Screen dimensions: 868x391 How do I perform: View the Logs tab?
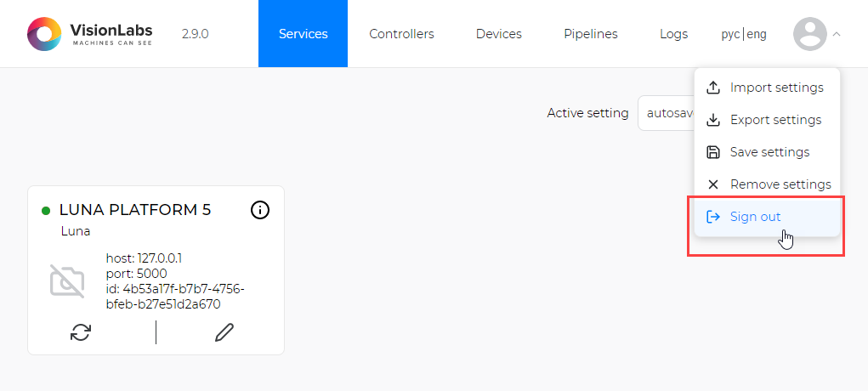coord(673,34)
